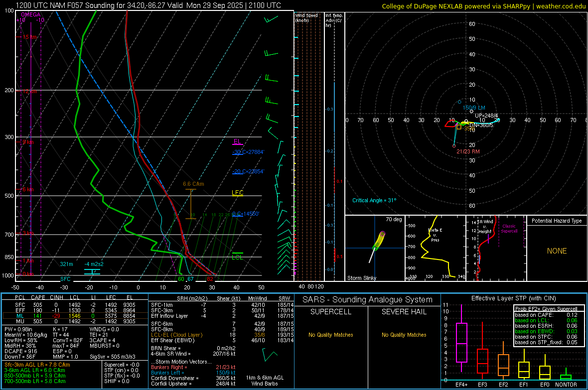Screen dimensions: 588x390
Task: Click the cyan 67 wet-bulb value
Action: [x=190, y=278]
